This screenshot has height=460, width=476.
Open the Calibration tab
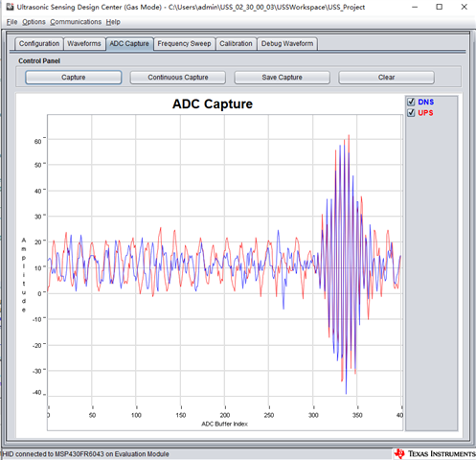click(x=236, y=44)
